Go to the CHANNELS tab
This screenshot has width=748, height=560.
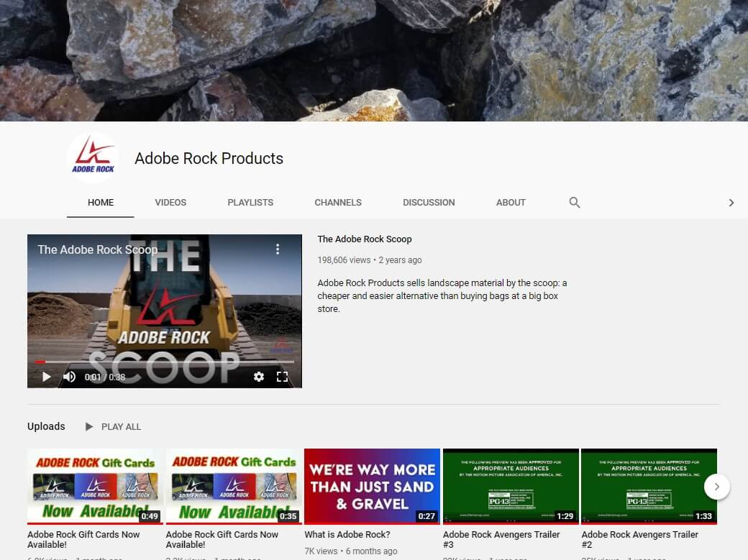[338, 202]
